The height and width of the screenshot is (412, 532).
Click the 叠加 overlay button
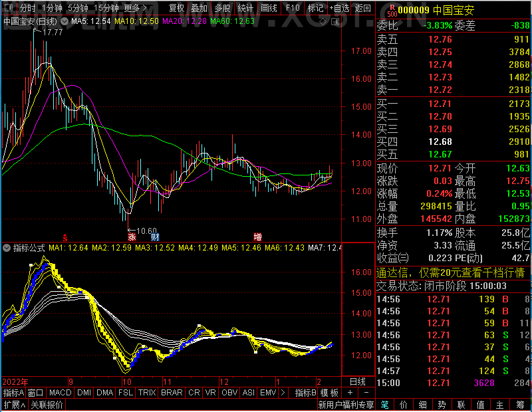tap(199, 8)
